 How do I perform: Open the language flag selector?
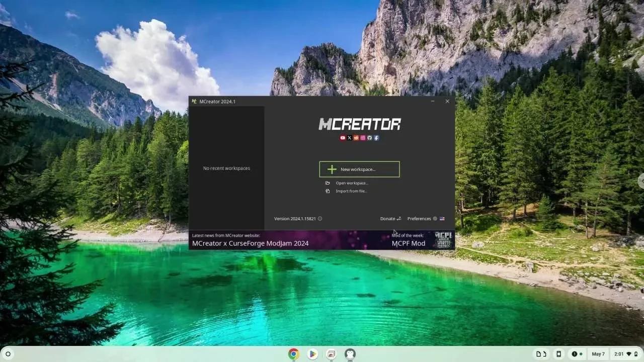click(x=442, y=218)
